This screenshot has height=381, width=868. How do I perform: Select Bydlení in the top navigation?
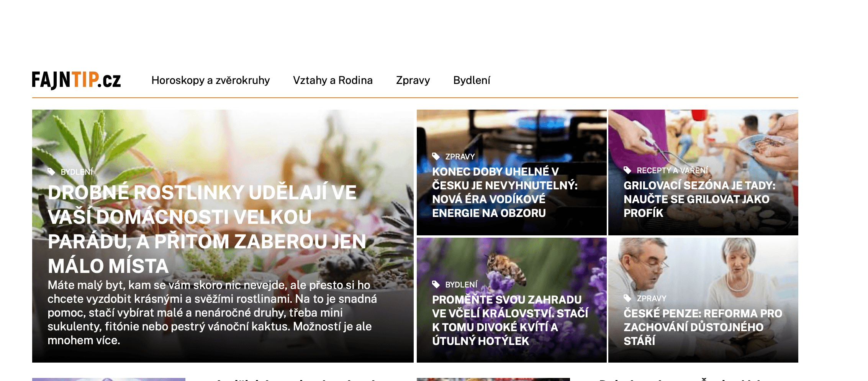(x=472, y=80)
